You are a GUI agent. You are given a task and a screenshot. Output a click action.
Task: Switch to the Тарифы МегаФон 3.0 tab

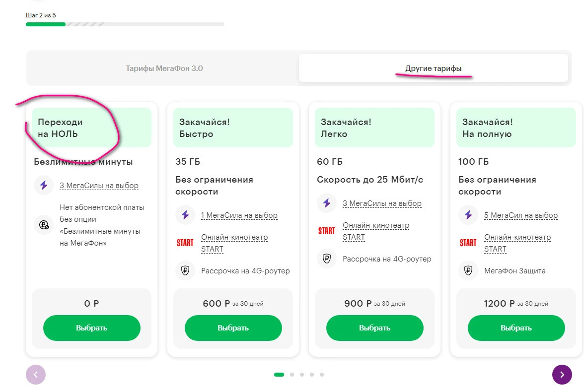[164, 68]
